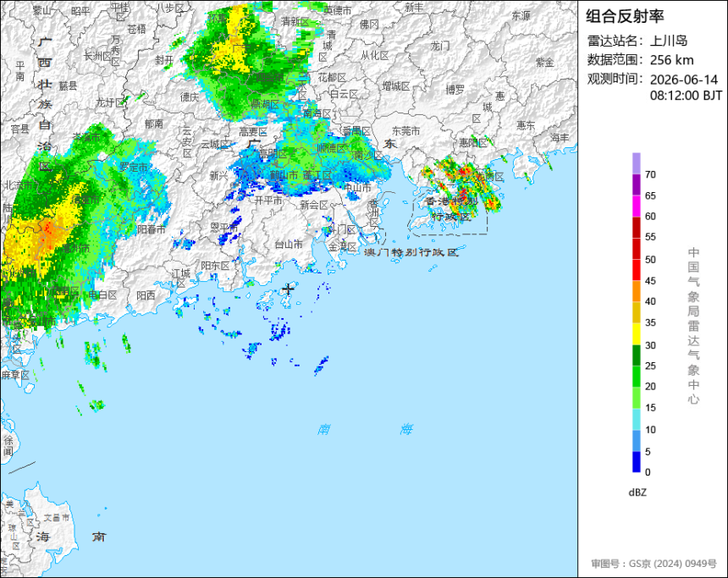This screenshot has width=728, height=578.
Task: Click the 封开 map label
Action: (164, 60)
